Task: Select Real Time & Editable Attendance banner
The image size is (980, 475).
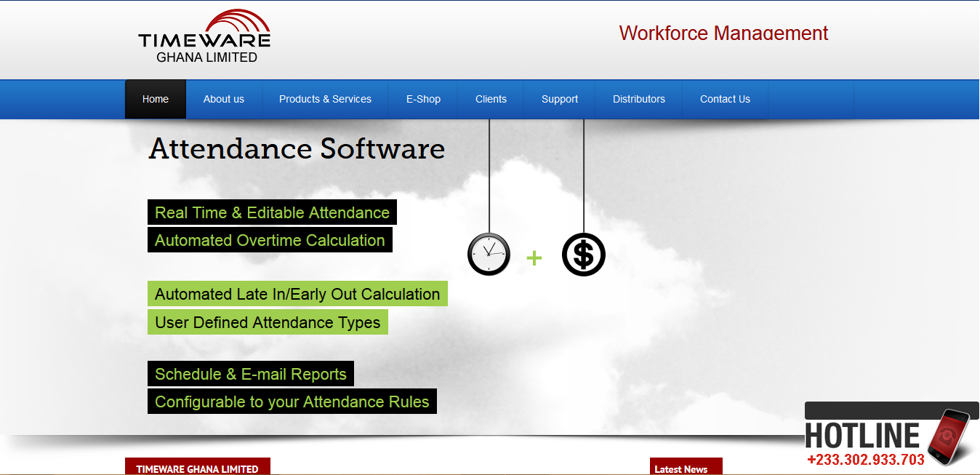Action: [272, 212]
